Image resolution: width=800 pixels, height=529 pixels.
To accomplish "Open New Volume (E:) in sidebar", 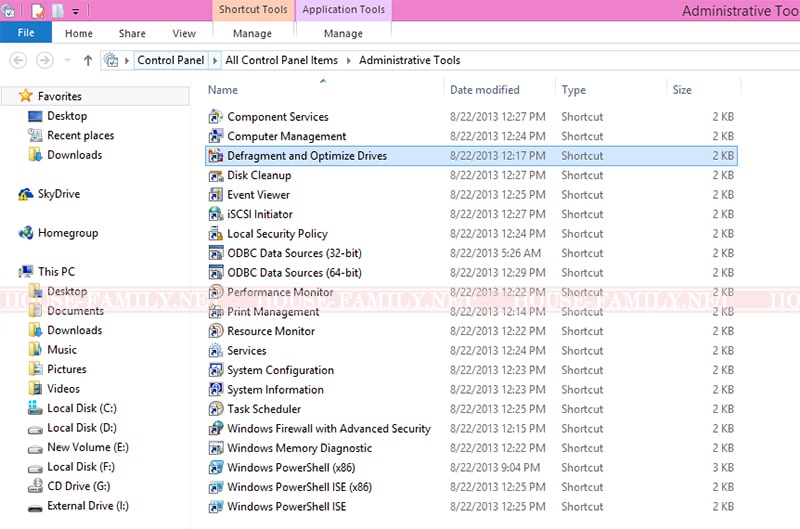I will click(88, 447).
